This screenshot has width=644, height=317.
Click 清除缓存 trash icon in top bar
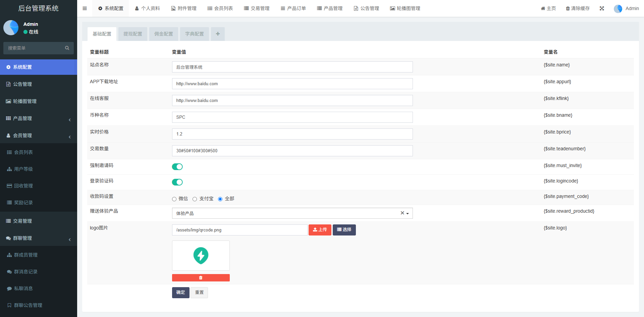click(x=568, y=8)
